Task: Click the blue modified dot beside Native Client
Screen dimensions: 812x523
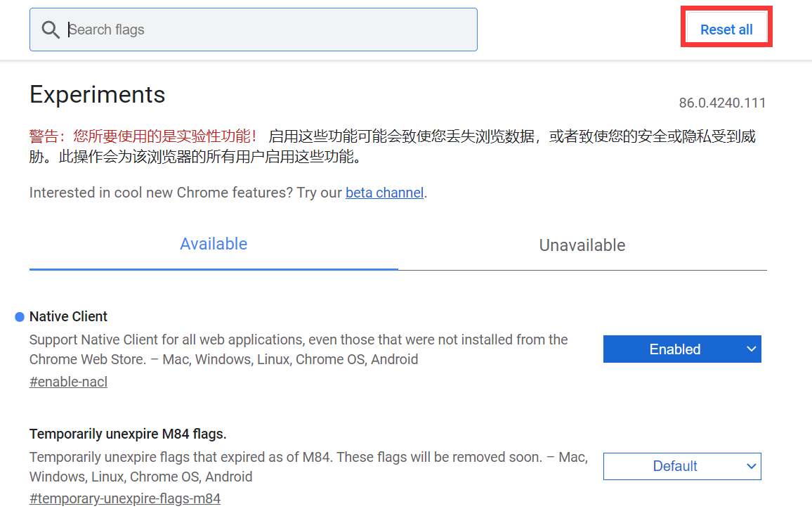Action: click(20, 317)
